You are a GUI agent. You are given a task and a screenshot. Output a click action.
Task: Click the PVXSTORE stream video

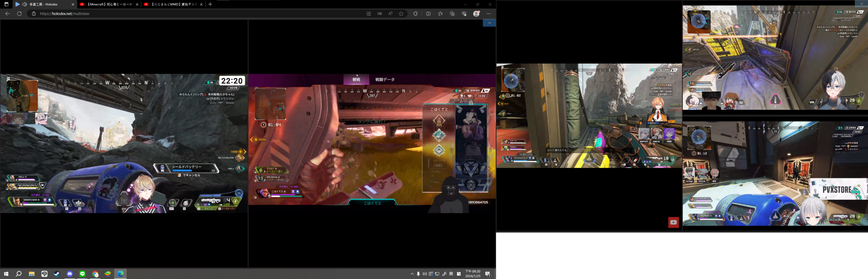[775, 174]
